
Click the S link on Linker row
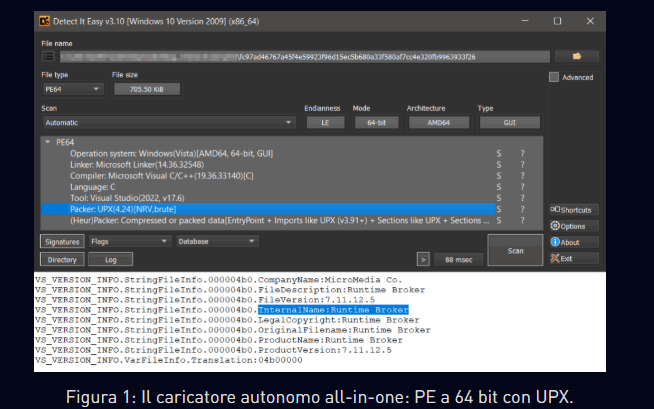pyautogui.click(x=499, y=165)
